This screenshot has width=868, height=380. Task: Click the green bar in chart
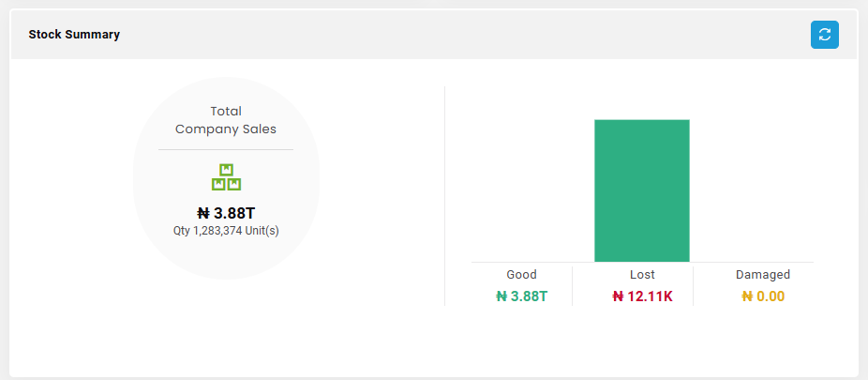point(641,190)
